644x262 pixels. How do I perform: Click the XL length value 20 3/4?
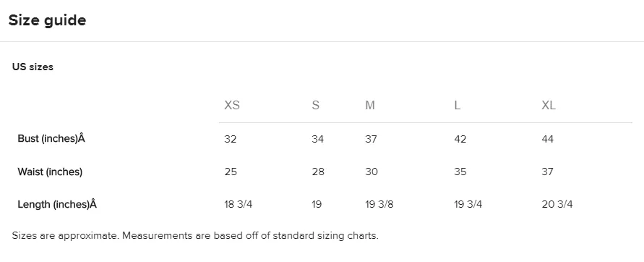pos(557,204)
